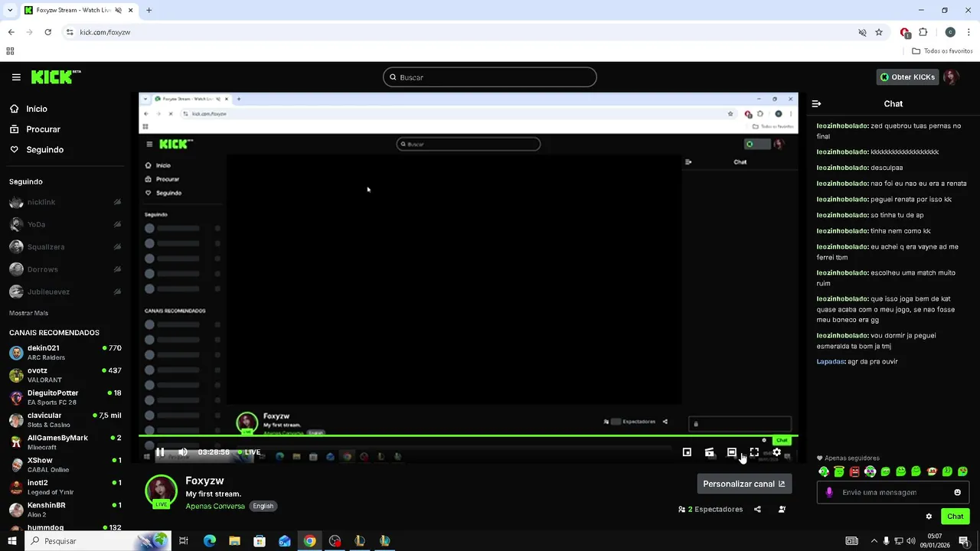
Task: Insert the first green headset emote
Action: [x=824, y=471]
